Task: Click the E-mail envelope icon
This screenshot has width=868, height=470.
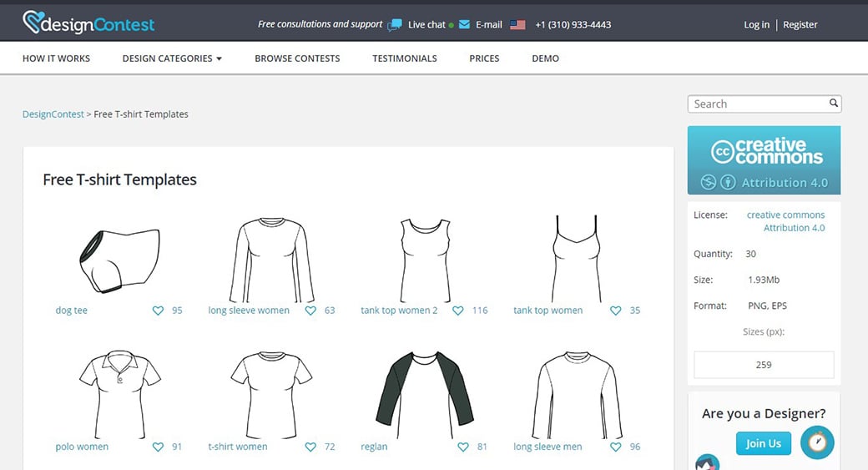Action: pyautogui.click(x=464, y=24)
